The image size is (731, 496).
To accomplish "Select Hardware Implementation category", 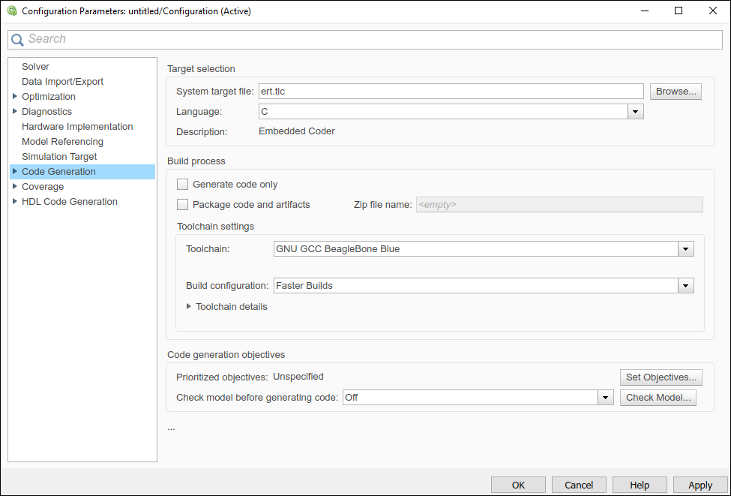I will pyautogui.click(x=77, y=127).
